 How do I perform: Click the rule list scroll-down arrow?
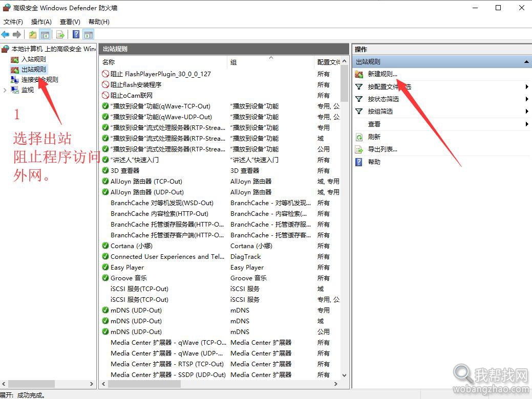click(x=345, y=375)
